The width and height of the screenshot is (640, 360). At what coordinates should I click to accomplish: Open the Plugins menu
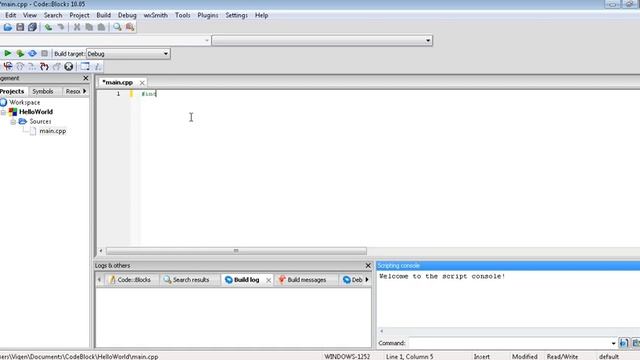point(208,15)
